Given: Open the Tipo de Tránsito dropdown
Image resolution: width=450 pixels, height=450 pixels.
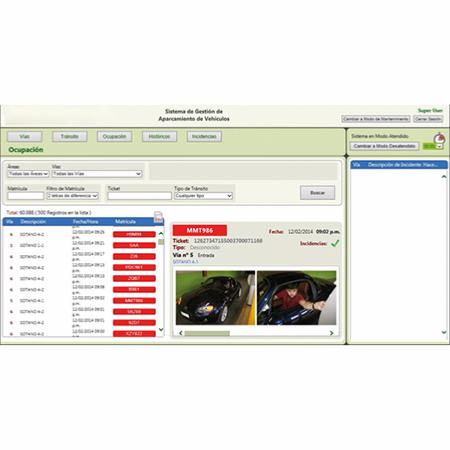Looking at the screenshot, I should 203,196.
